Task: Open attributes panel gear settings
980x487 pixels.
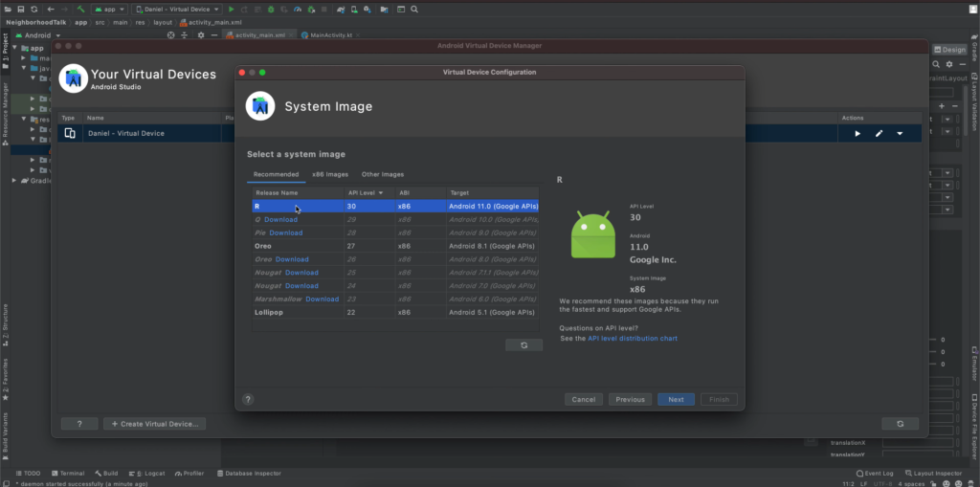Action: tap(949, 64)
